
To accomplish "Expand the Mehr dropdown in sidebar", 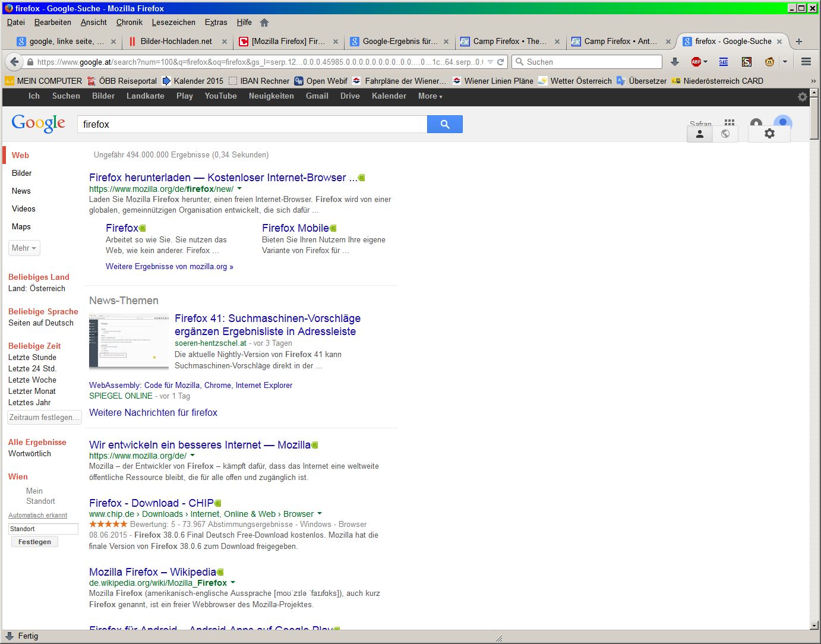I will pos(24,248).
